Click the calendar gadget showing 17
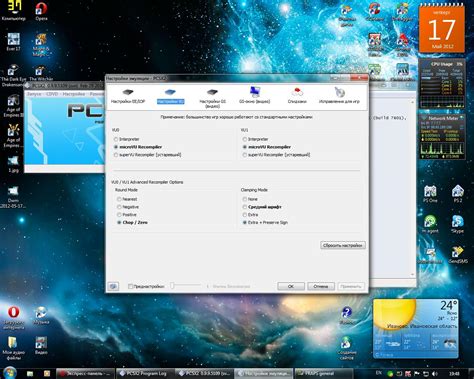474x379 pixels. pyautogui.click(x=442, y=29)
